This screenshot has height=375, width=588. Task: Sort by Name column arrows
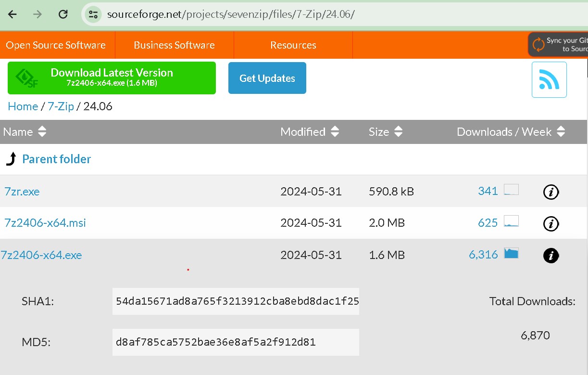point(42,131)
